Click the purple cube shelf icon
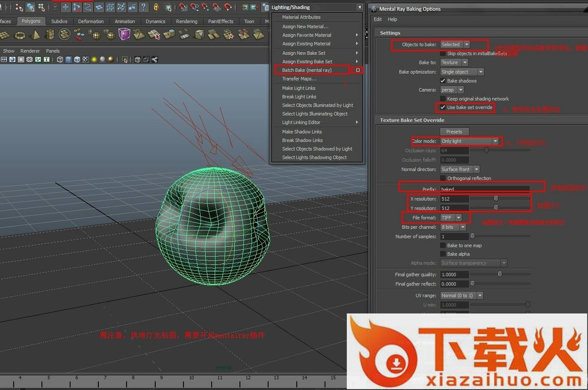 124,34
